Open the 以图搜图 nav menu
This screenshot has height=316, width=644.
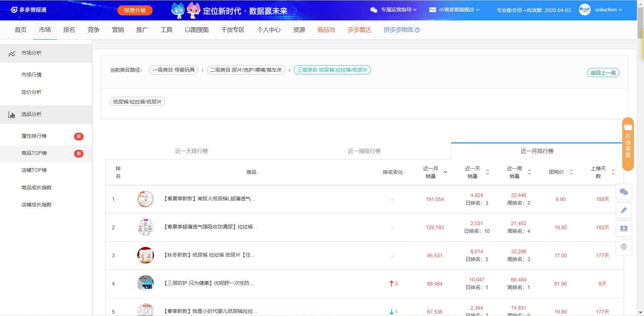click(197, 30)
